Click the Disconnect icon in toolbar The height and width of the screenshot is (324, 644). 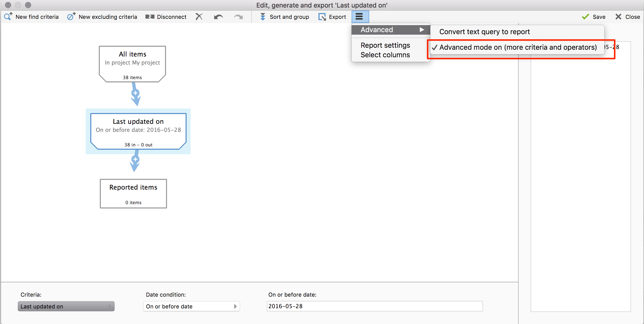[x=150, y=17]
